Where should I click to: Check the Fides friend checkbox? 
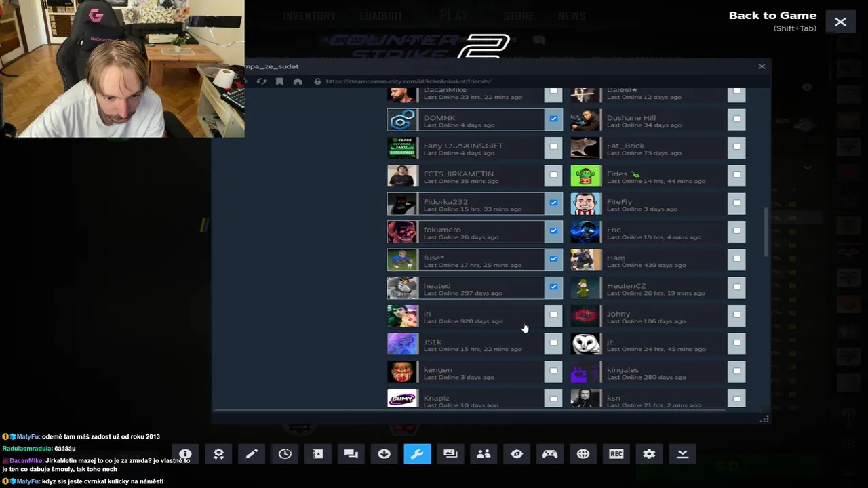pos(736,175)
